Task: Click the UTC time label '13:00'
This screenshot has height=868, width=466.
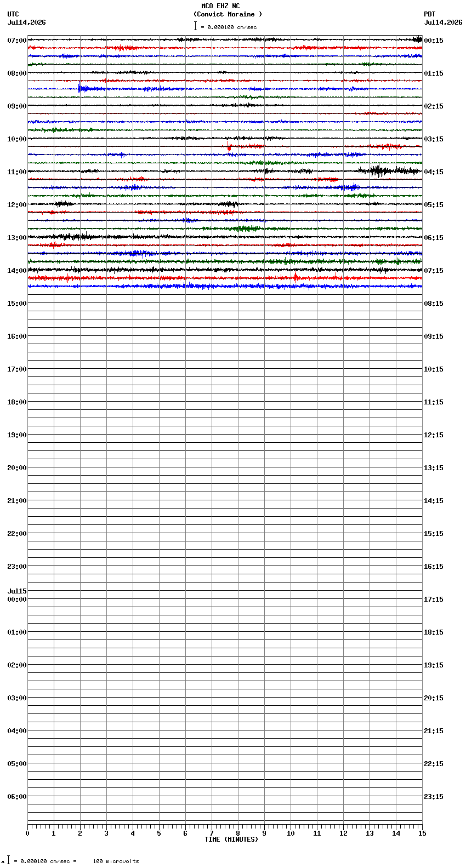Action: 17,238
